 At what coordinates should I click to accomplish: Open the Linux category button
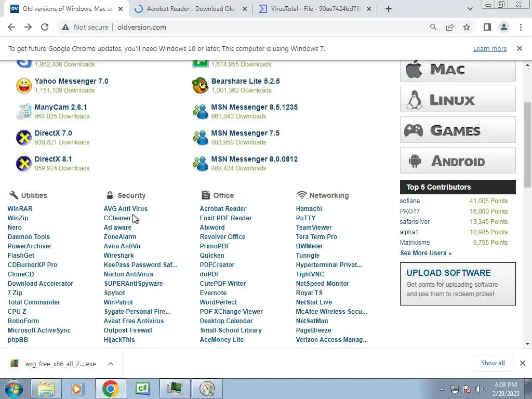[x=458, y=99]
